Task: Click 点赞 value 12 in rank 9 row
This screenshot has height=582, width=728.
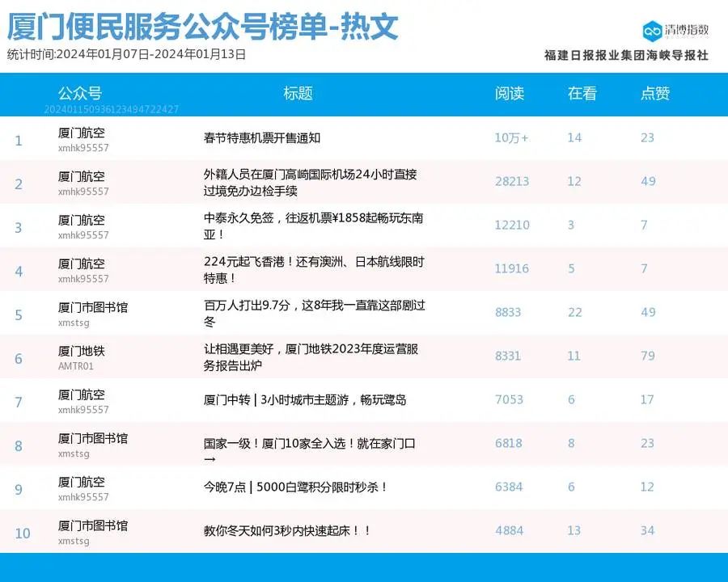Action: 647,487
